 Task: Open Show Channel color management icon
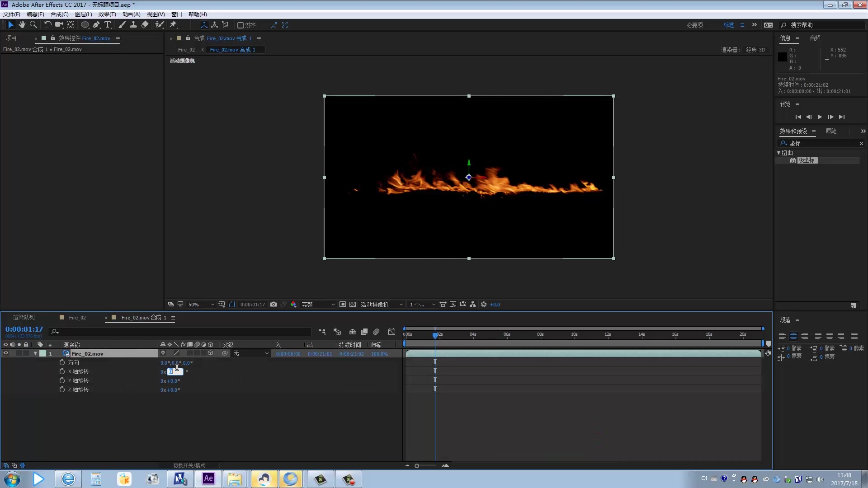[293, 305]
